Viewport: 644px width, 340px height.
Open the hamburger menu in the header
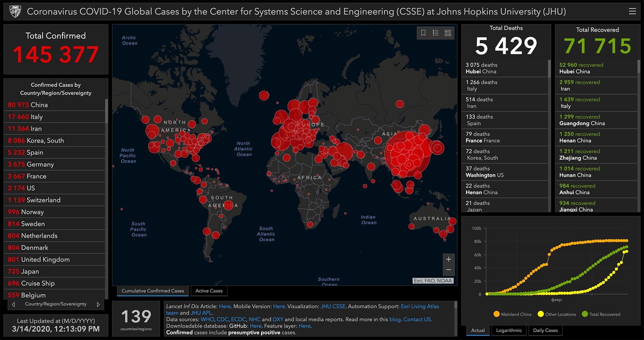(632, 11)
